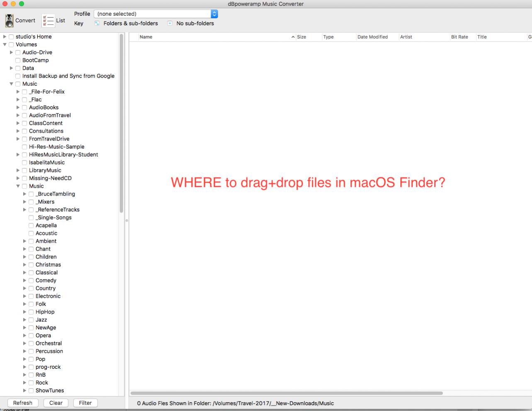Expand the Consultations folder
The width and height of the screenshot is (532, 411).
tap(18, 131)
